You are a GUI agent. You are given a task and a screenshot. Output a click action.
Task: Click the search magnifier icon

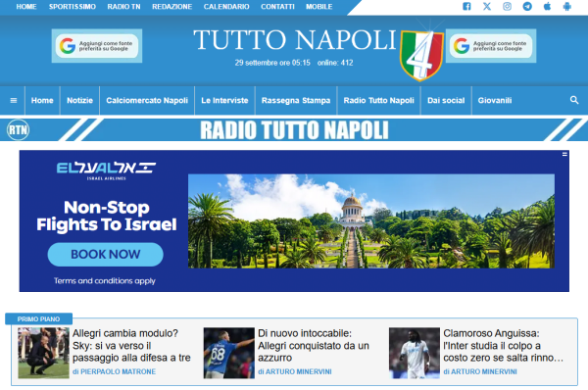click(x=574, y=100)
